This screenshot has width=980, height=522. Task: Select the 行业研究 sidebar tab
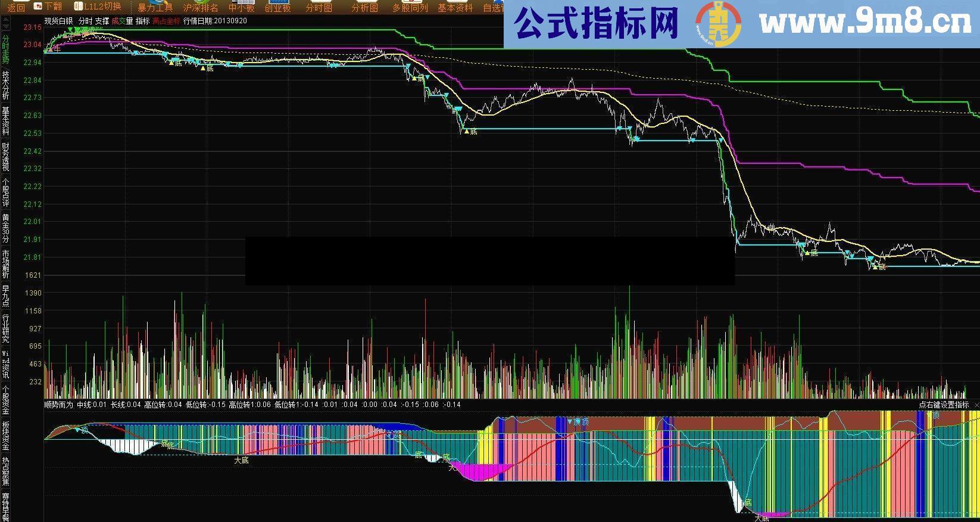(5, 328)
